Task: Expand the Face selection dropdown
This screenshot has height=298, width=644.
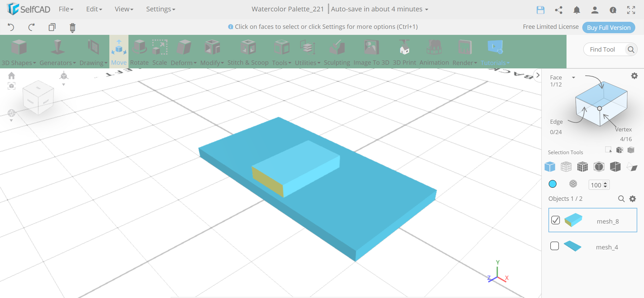Action: [574, 77]
